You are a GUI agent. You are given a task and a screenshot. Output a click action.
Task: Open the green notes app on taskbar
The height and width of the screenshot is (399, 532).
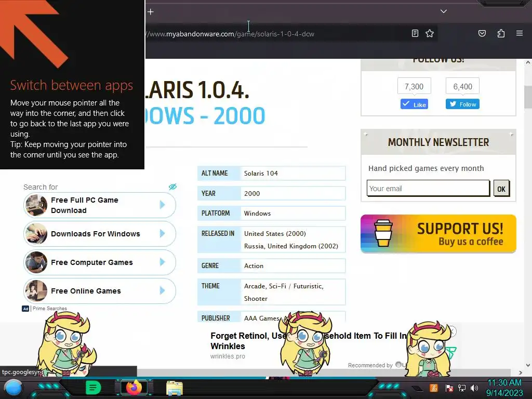pos(93,388)
